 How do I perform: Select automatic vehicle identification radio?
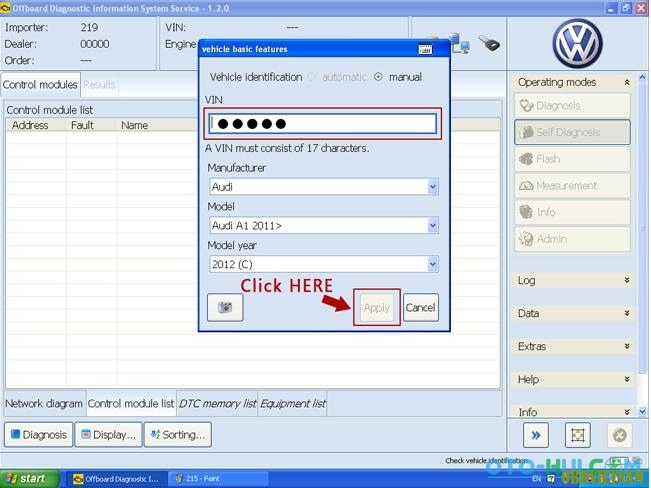[312, 77]
